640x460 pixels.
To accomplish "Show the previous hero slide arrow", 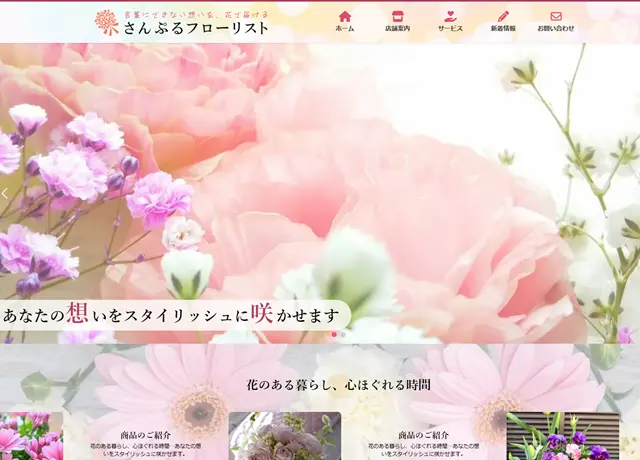I will pos(4,193).
